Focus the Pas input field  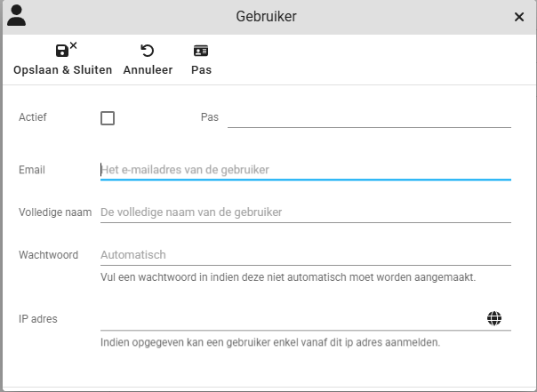(x=369, y=117)
